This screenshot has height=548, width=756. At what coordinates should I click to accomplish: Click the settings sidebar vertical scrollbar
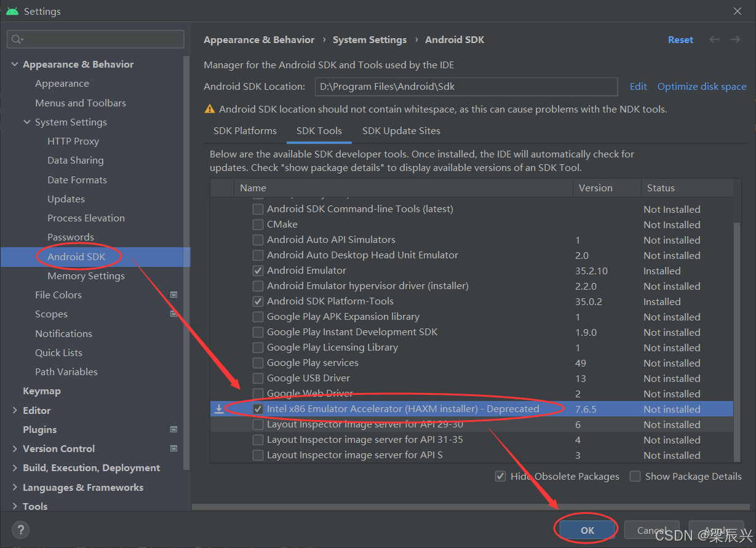pos(186,264)
